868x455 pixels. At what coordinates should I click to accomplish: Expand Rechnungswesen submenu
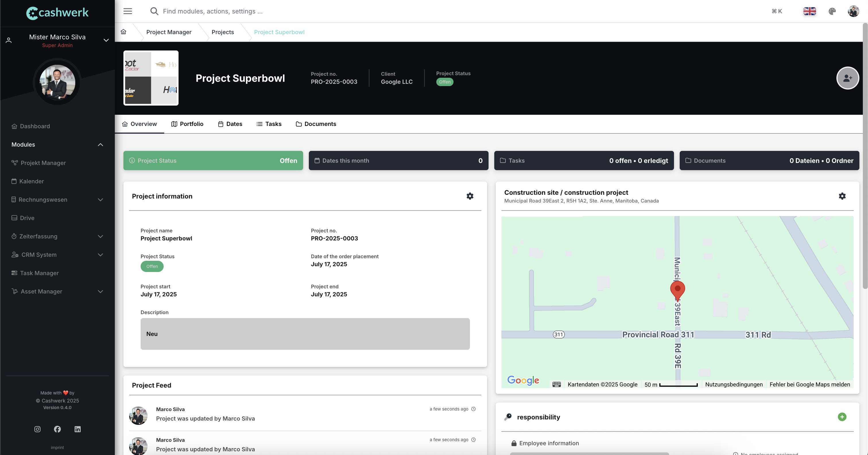click(100, 199)
